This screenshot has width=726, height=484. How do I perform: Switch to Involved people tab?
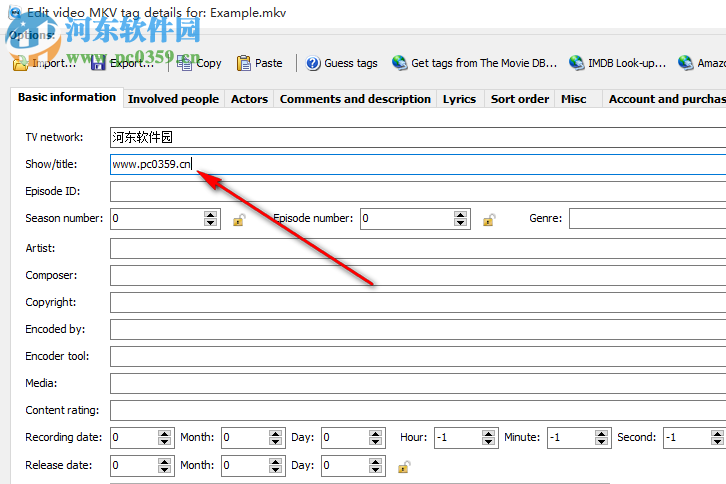tap(173, 99)
